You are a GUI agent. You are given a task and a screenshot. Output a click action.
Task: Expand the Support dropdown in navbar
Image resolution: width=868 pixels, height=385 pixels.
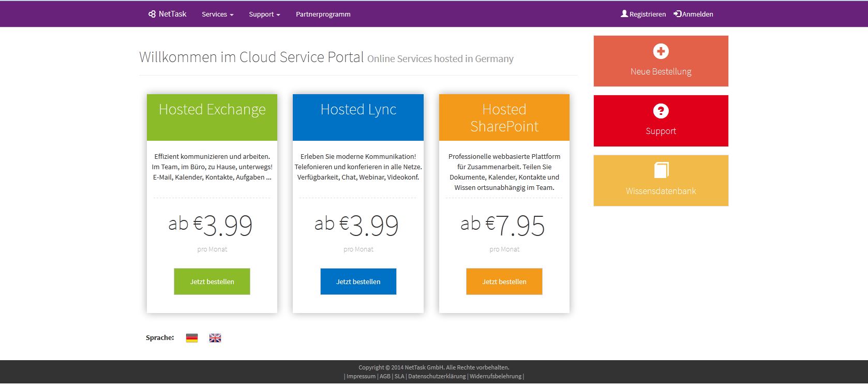264,14
